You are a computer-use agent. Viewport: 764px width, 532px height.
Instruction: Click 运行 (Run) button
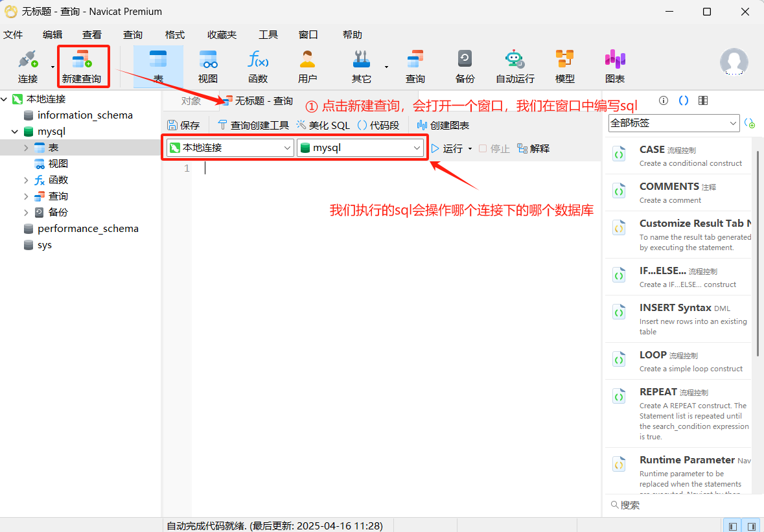[447, 148]
